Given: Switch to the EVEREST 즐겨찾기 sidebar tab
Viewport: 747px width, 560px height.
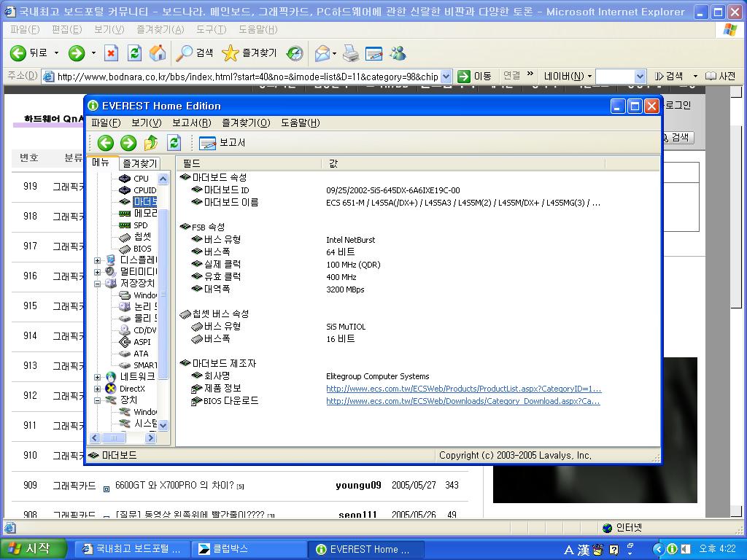Looking at the screenshot, I should pyautogui.click(x=139, y=163).
